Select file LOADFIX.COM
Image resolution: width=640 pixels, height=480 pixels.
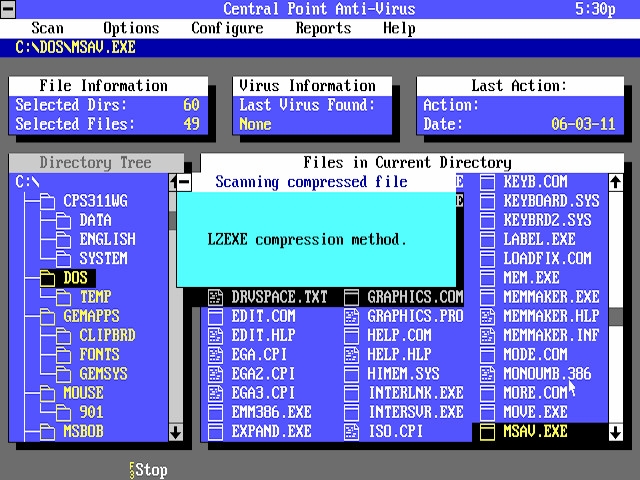pos(547,259)
